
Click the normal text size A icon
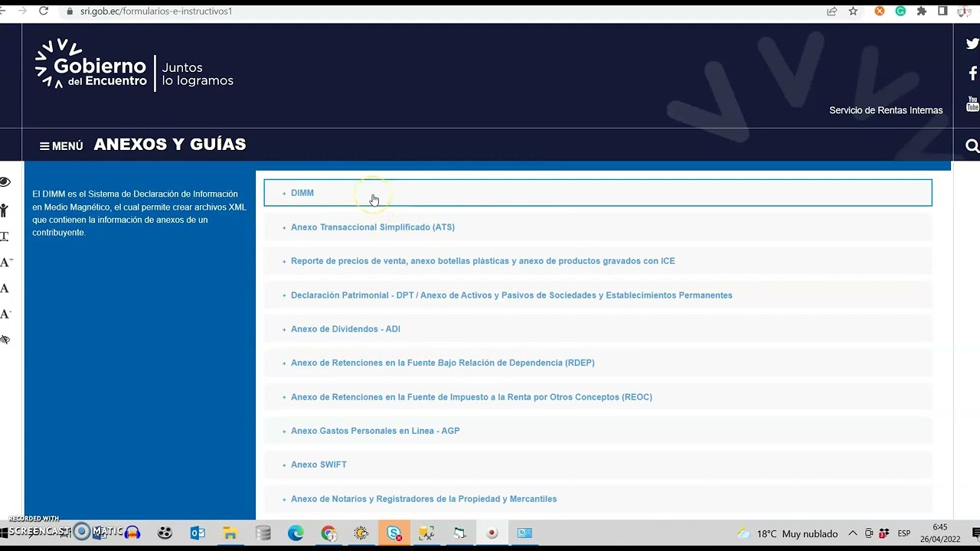(5, 289)
